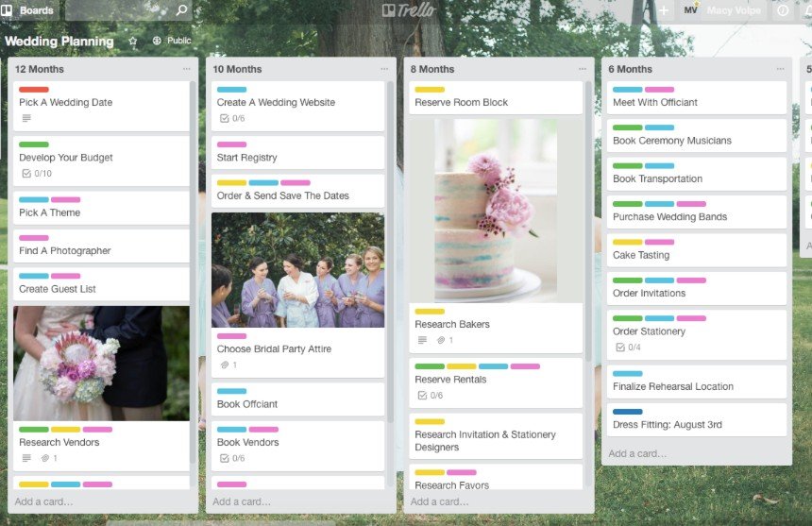Screen dimensions: 812x526
Task: Click the search magnifier icon
Action: 181,10
